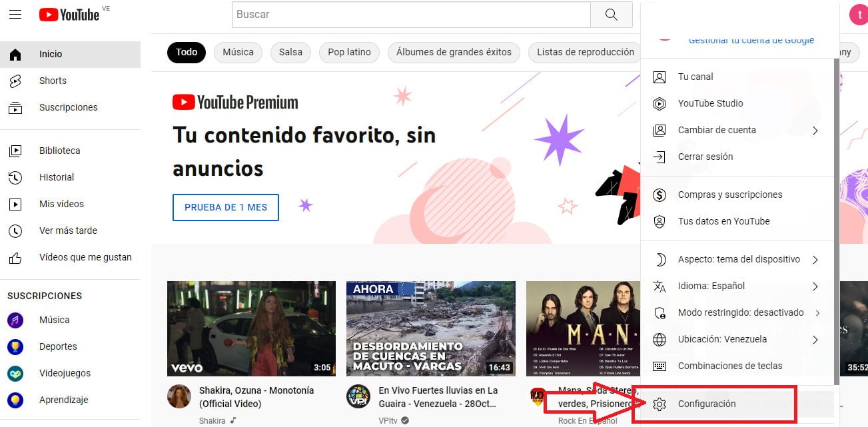Select Listas de reproducción chip
868x427 pixels.
[x=586, y=52]
